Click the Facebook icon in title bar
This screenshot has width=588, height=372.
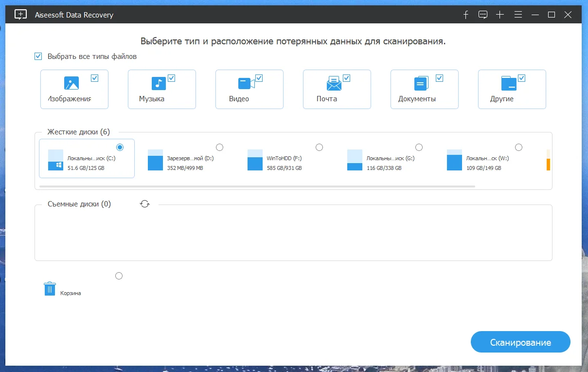point(465,15)
